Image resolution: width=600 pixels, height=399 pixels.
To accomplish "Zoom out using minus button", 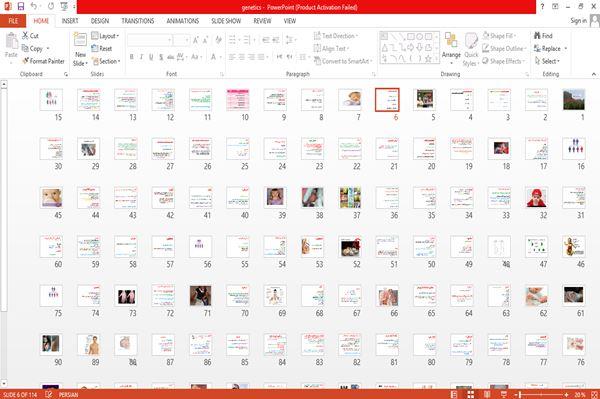I will tap(516, 394).
